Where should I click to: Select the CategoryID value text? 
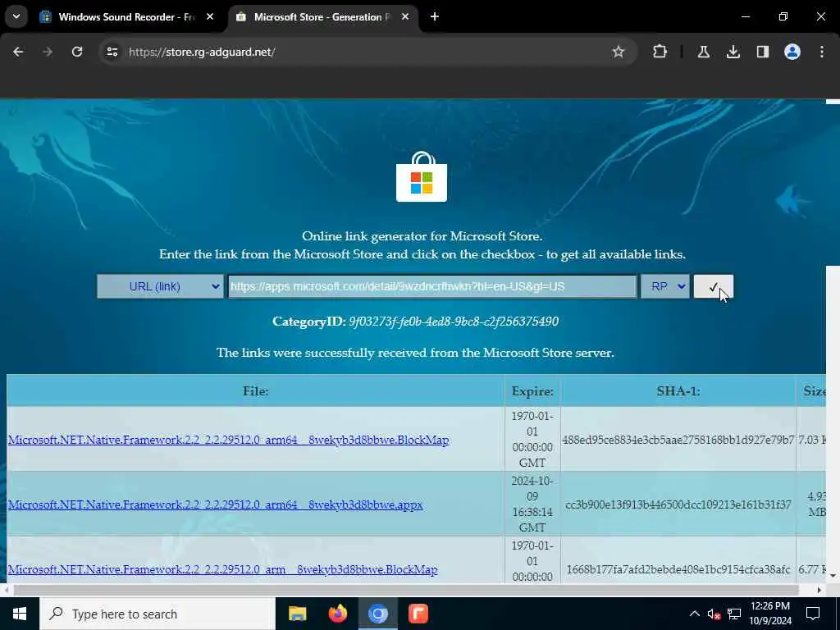click(x=454, y=322)
